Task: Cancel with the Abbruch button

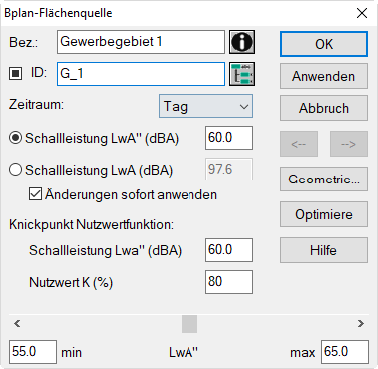Action: tap(324, 108)
